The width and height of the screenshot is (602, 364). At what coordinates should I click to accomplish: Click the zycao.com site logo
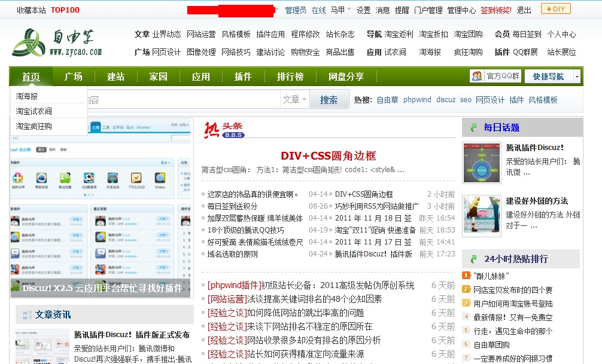[57, 42]
